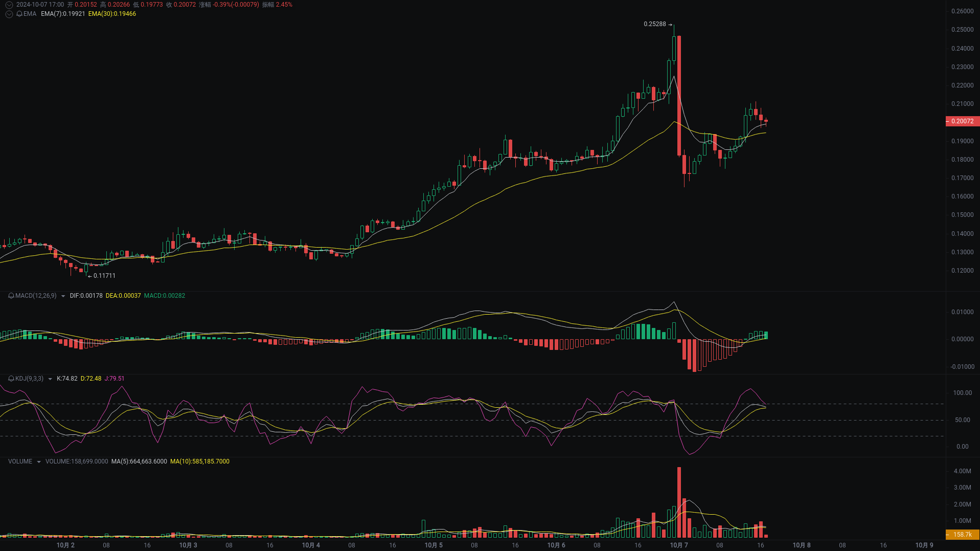Open the KDJ(9,3,3) dropdown arrow

[x=50, y=379]
